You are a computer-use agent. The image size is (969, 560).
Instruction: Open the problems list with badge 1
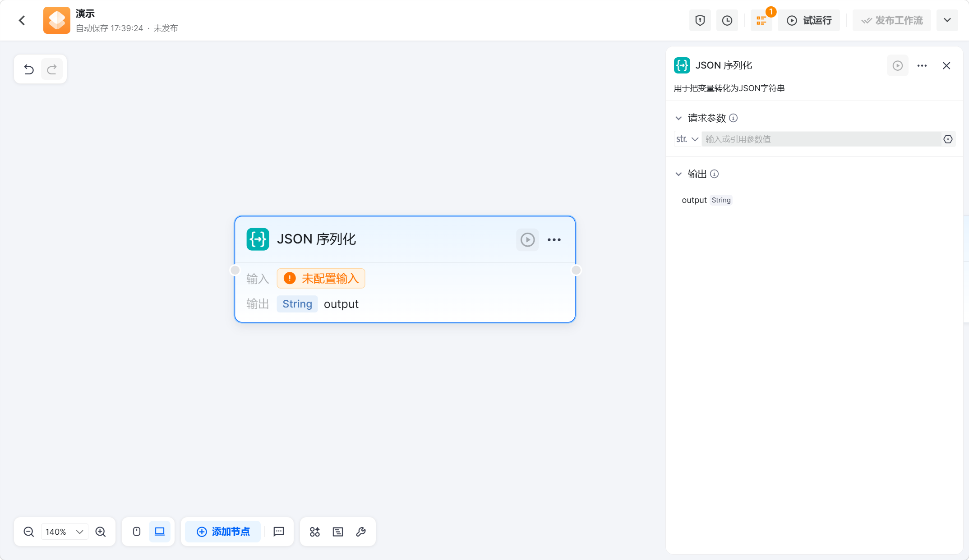pos(761,20)
